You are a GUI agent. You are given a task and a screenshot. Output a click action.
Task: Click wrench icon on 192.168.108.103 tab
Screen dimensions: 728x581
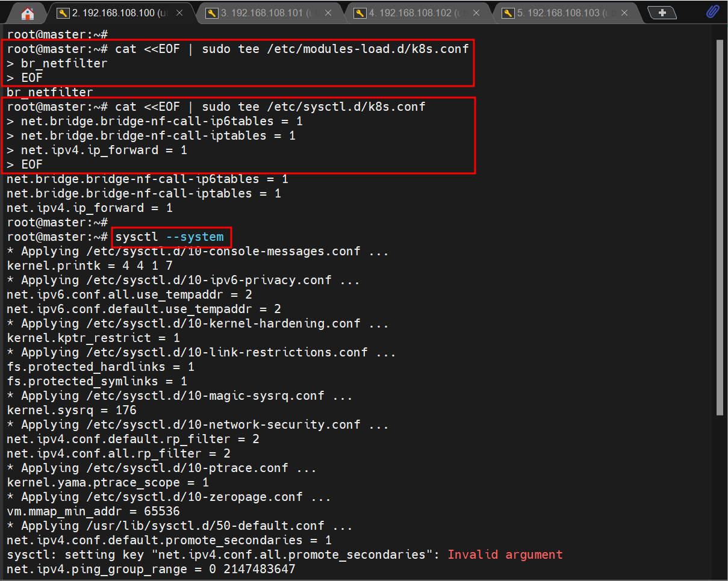tap(508, 13)
